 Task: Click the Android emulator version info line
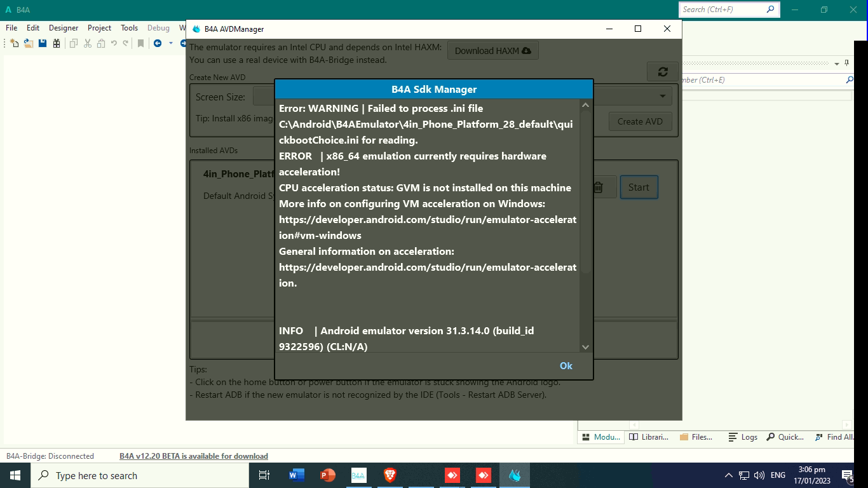click(406, 339)
